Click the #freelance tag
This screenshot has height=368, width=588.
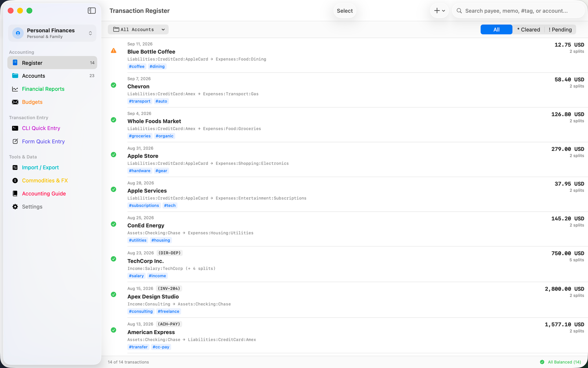[169, 311]
